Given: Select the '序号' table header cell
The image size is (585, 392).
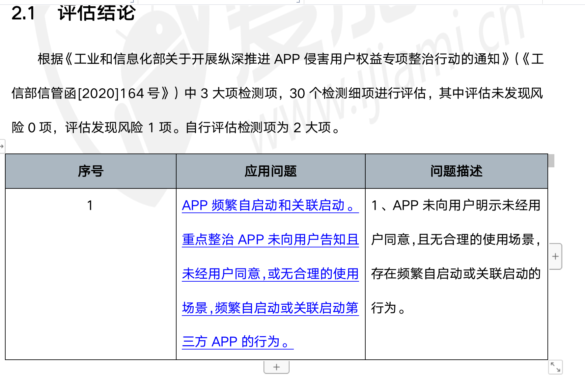Looking at the screenshot, I should point(91,171).
